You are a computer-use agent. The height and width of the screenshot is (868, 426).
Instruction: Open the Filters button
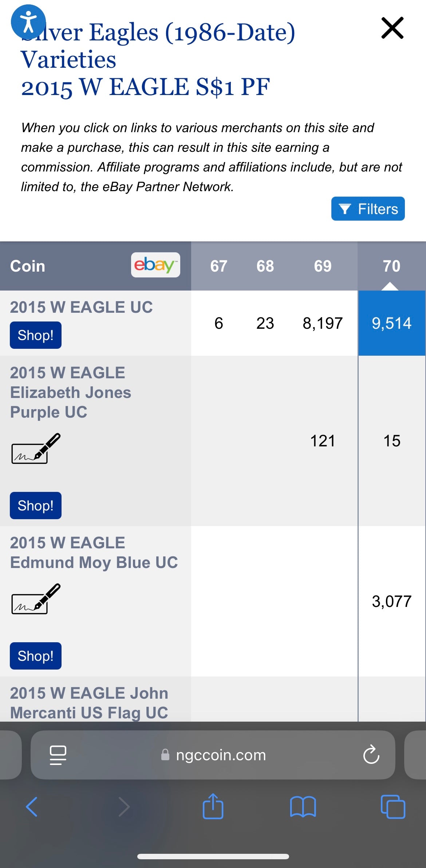(368, 209)
